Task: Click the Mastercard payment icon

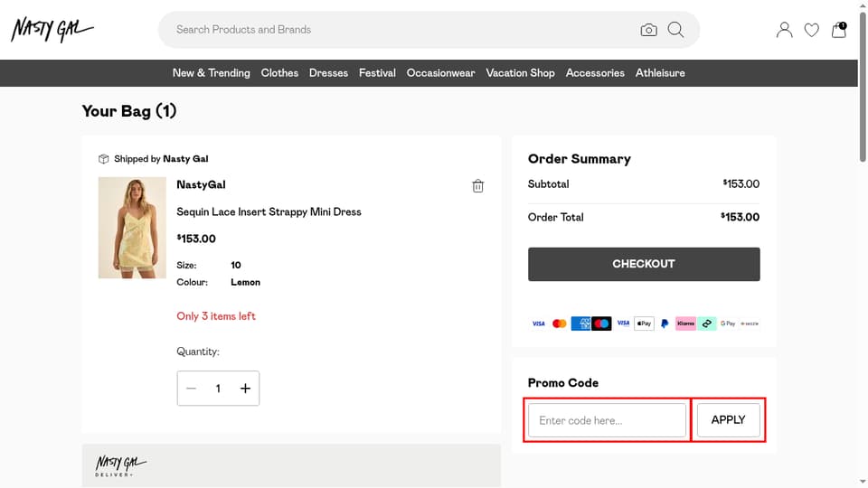Action: 559,324
